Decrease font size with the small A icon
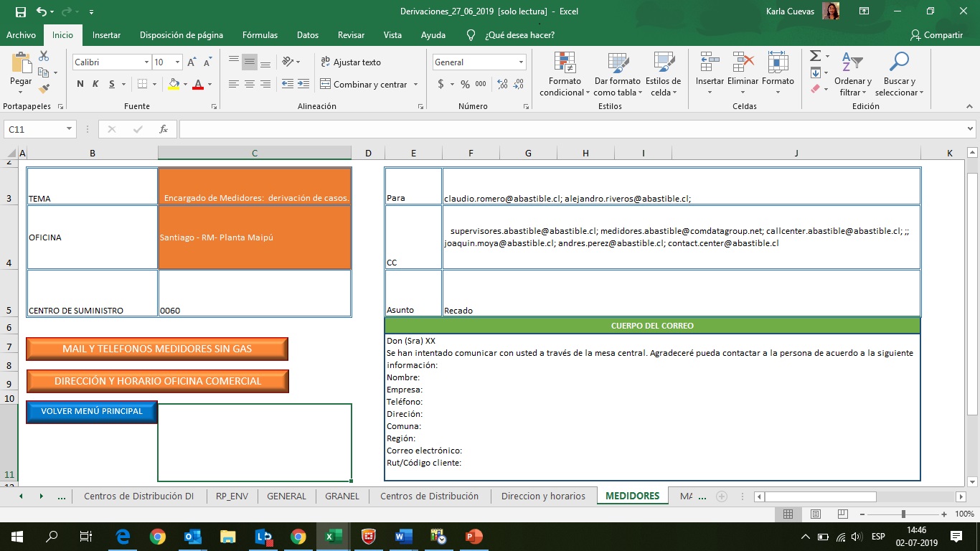This screenshot has width=980, height=551. (208, 62)
